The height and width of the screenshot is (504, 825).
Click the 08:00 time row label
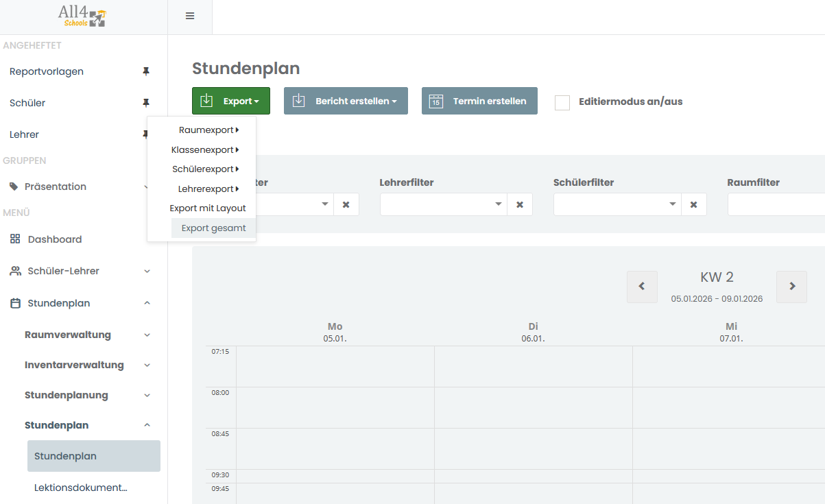(220, 392)
